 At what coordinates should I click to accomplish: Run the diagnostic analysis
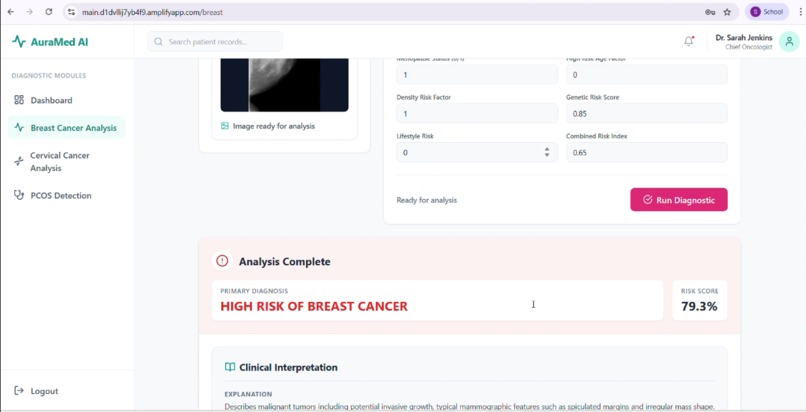(679, 200)
